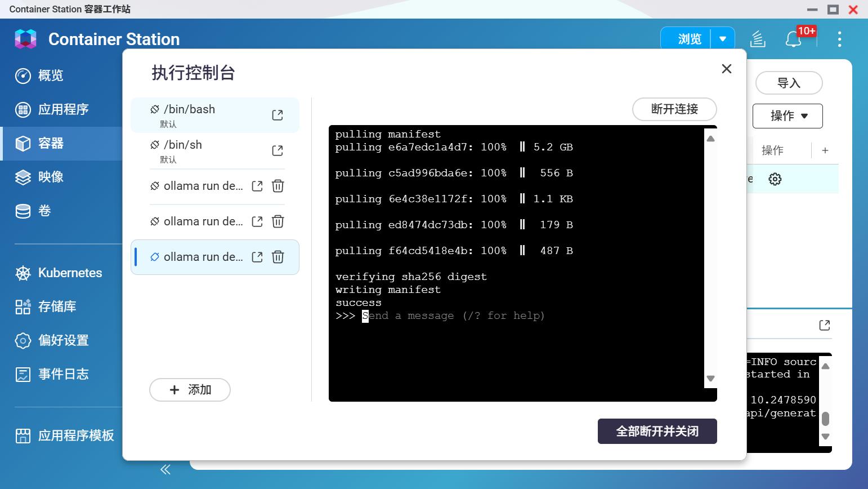
Task: Select 容器 in the sidebar
Action: (62, 143)
